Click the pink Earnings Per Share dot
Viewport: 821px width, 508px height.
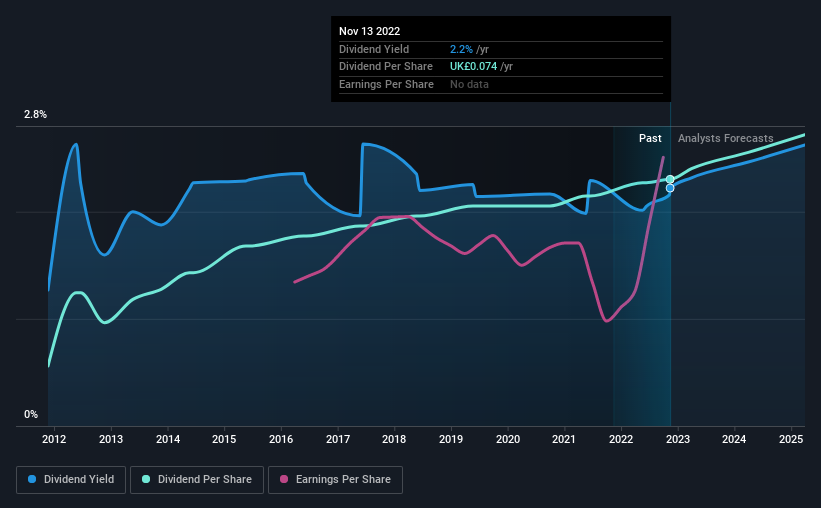click(x=284, y=479)
